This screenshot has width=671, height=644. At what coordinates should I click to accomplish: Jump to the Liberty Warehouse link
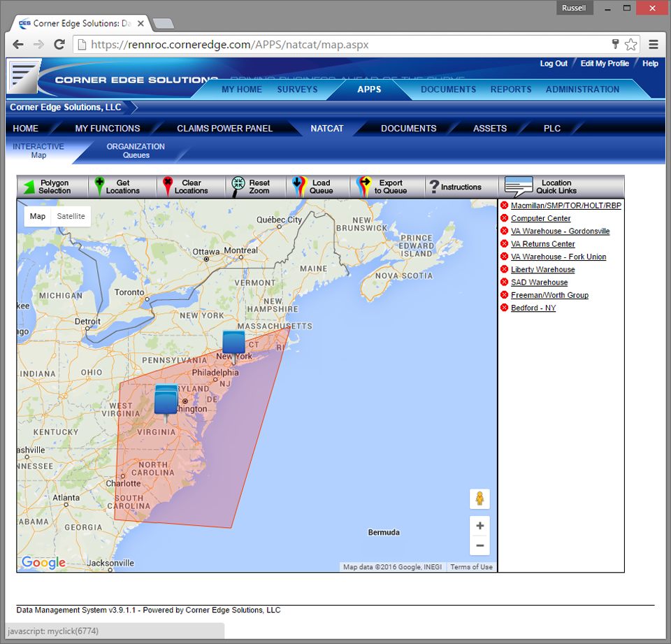pos(542,270)
